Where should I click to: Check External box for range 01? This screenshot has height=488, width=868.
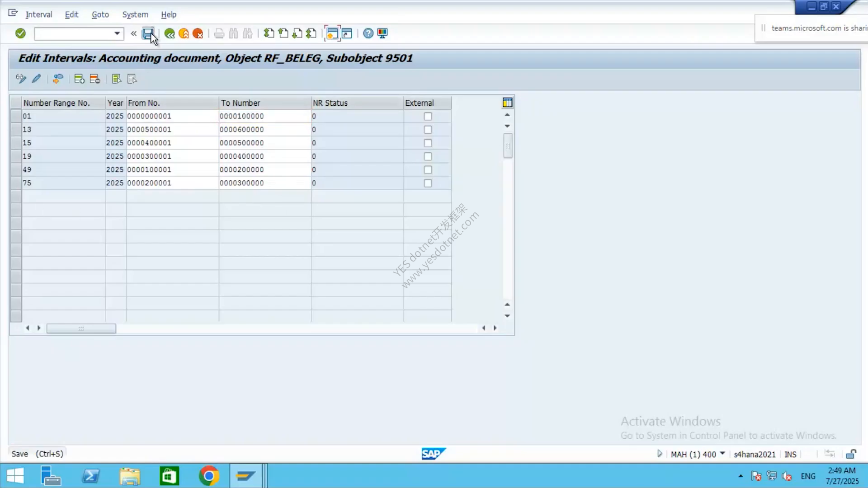point(428,117)
